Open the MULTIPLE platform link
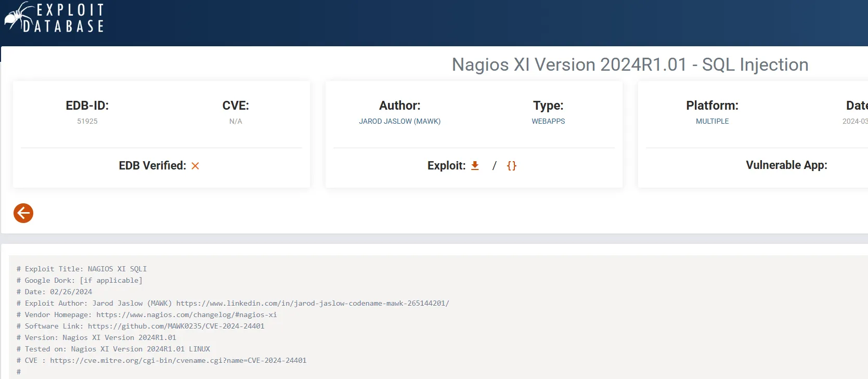 point(712,121)
